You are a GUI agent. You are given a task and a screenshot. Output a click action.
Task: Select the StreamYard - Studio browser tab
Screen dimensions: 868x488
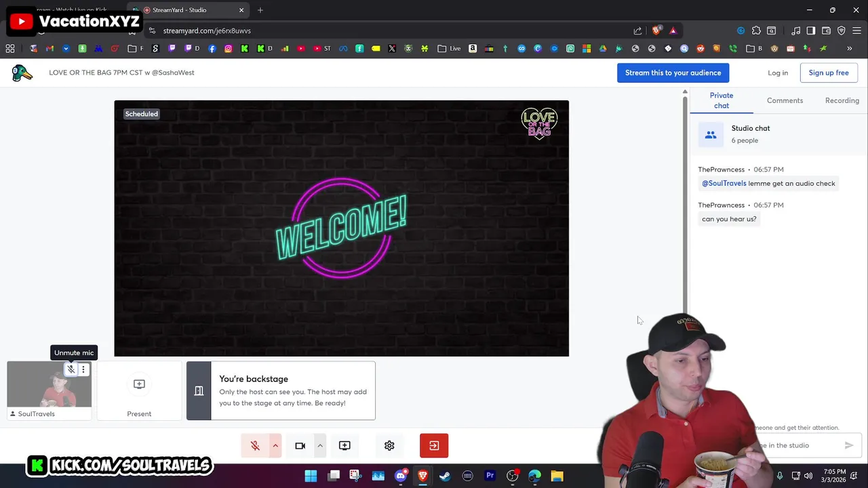[x=189, y=10]
